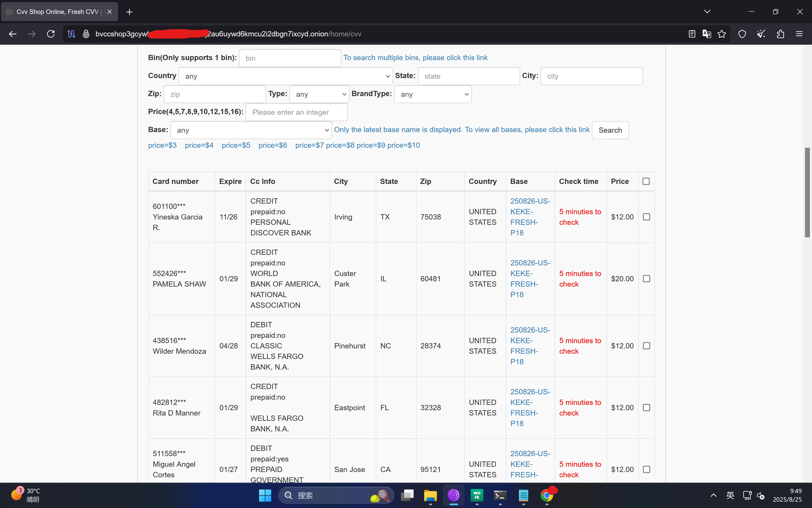Filter with the price=$3 link
812x508 pixels.
point(162,145)
